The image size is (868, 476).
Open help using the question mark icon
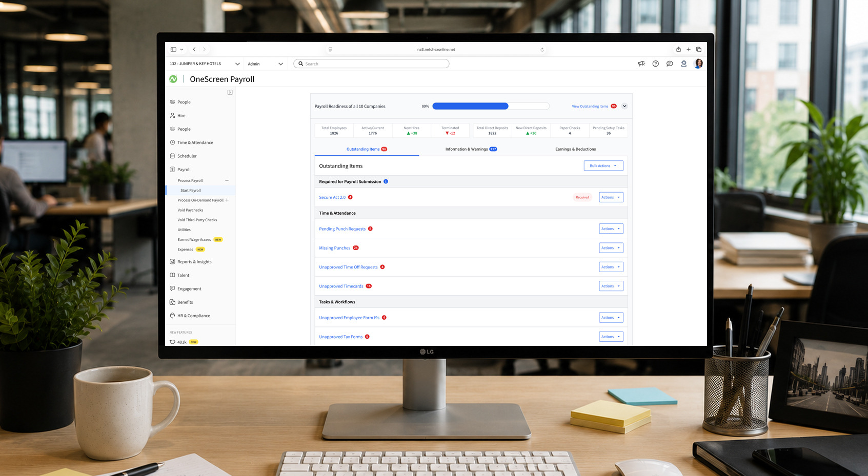click(656, 64)
